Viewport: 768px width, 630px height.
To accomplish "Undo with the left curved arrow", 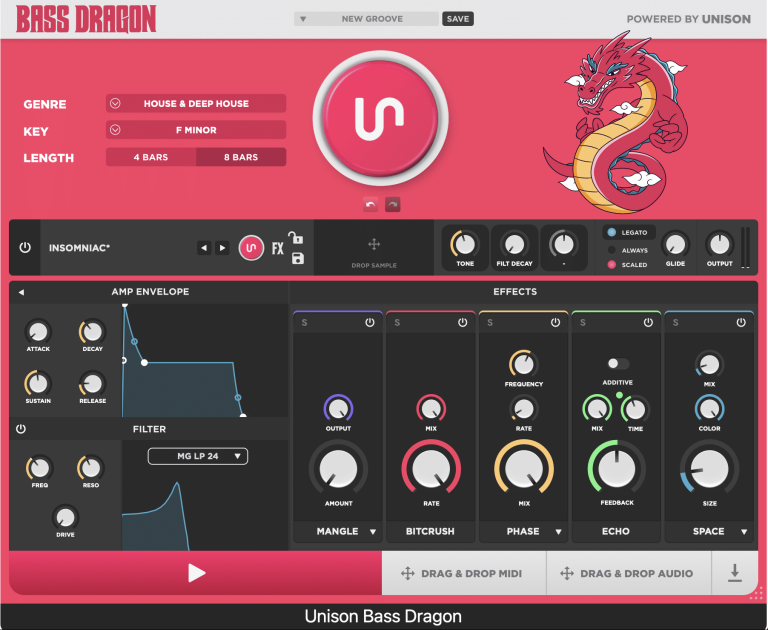I will click(371, 204).
